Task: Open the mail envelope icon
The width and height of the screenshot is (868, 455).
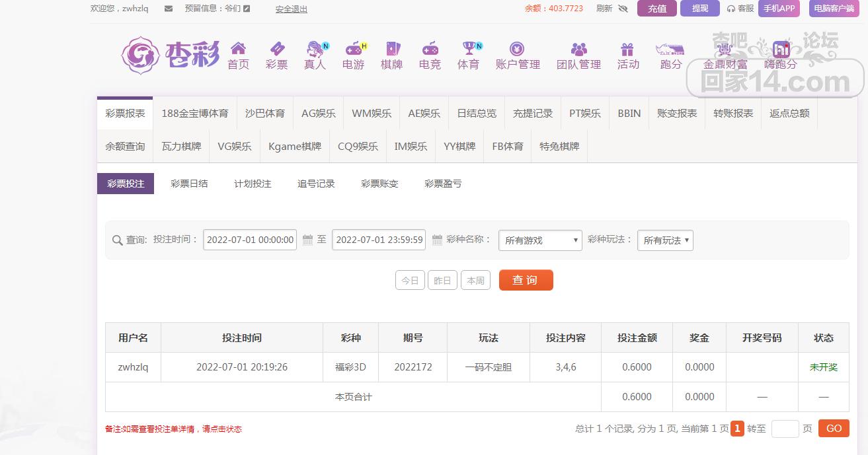Action: click(x=169, y=9)
